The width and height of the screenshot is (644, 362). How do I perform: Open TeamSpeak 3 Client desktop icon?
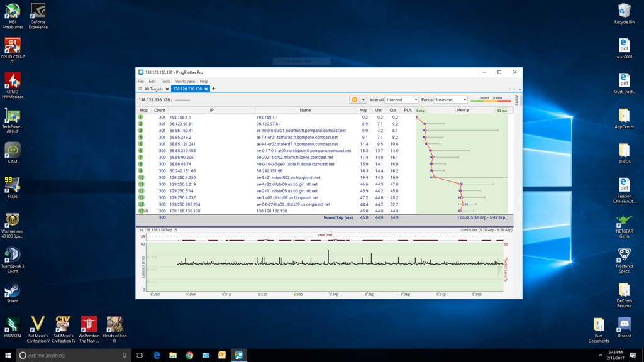pos(13,260)
